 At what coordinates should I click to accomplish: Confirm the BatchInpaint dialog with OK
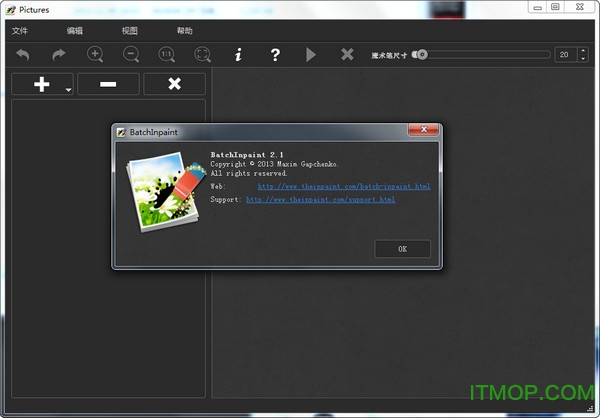pos(403,249)
